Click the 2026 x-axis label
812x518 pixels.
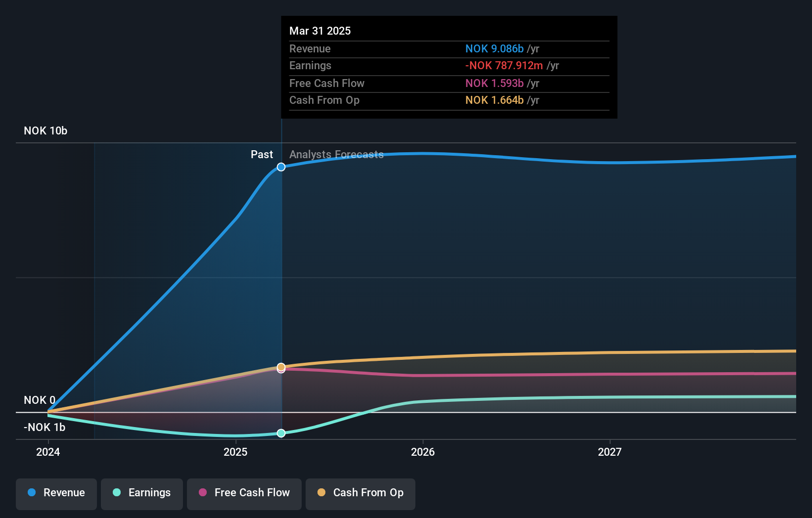pyautogui.click(x=423, y=452)
